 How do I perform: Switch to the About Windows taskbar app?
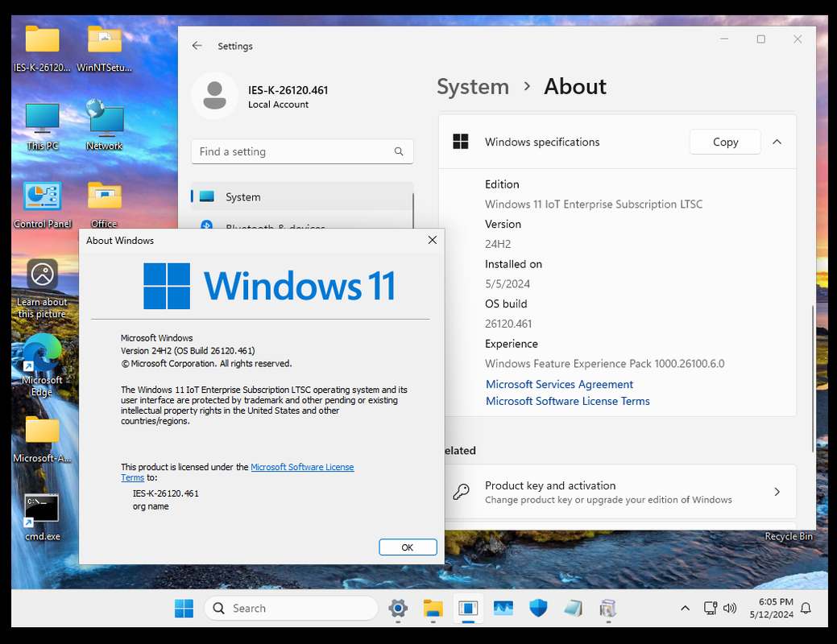point(468,609)
